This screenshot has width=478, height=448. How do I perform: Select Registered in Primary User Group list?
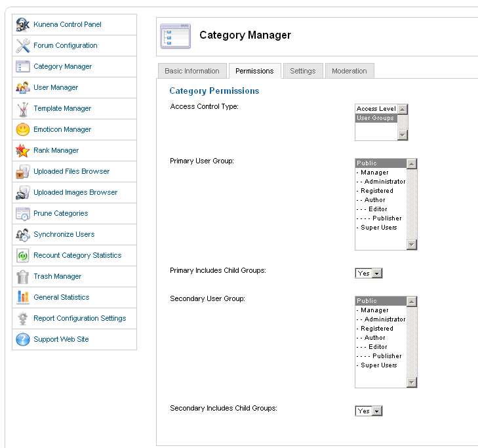pos(377,191)
